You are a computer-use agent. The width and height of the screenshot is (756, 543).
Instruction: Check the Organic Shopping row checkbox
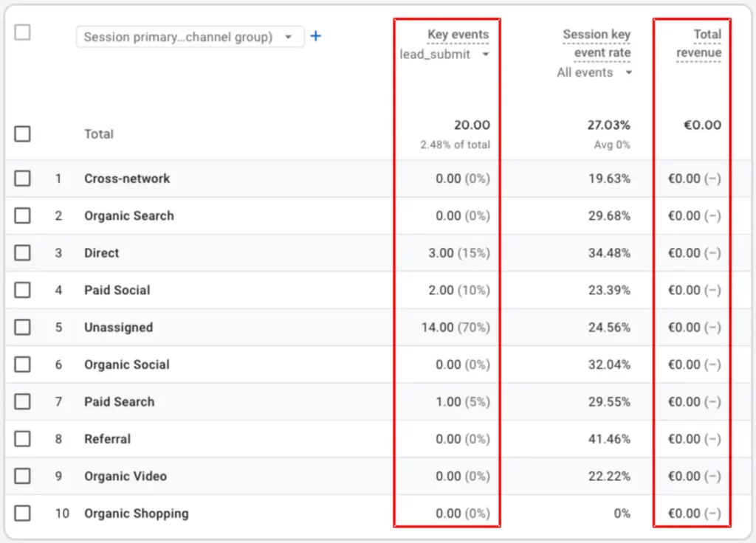pos(22,513)
